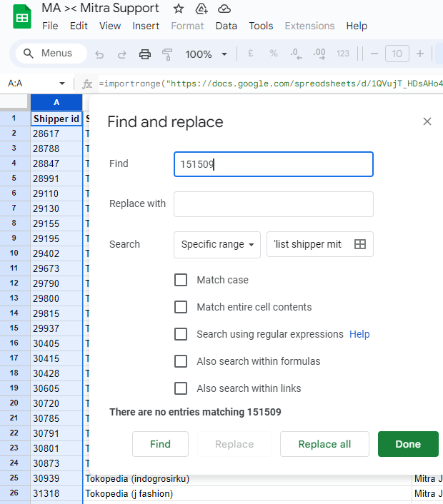This screenshot has height=504, width=443.
Task: Open the regular expressions Help link
Action: [x=359, y=334]
